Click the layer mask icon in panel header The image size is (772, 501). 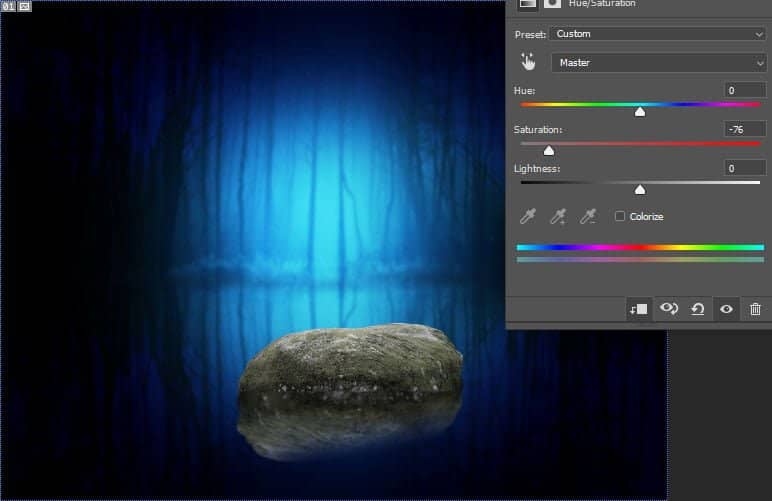click(552, 4)
